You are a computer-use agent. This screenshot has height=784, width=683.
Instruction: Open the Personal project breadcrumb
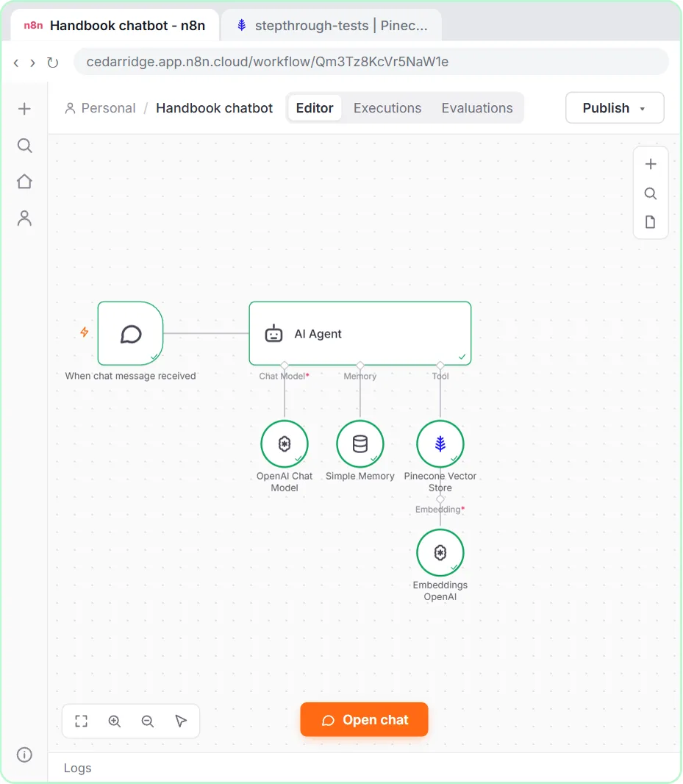[101, 108]
